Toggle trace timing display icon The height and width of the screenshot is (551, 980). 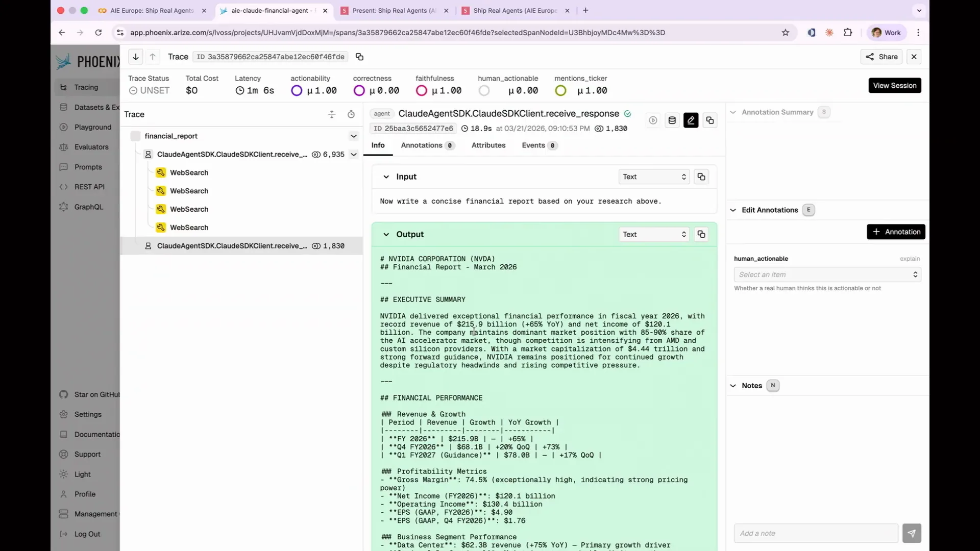351,114
